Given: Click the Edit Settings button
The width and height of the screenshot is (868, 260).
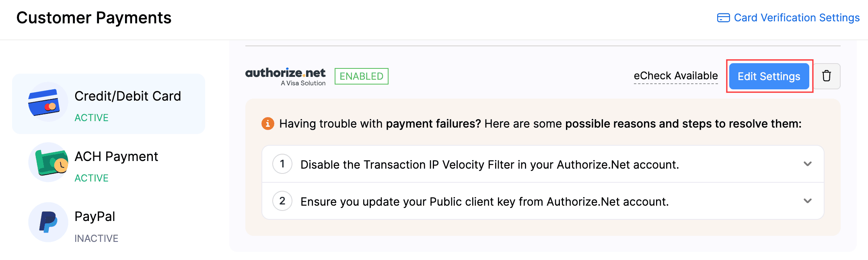Looking at the screenshot, I should pyautogui.click(x=769, y=76).
